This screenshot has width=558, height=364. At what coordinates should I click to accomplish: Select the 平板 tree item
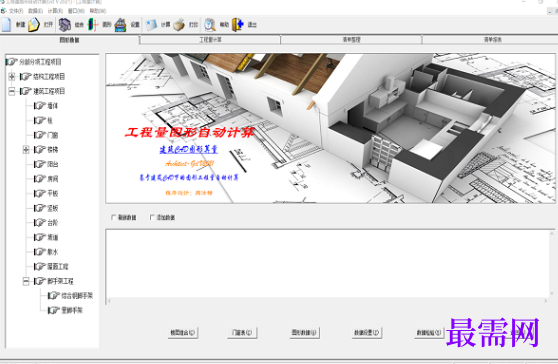(x=52, y=193)
